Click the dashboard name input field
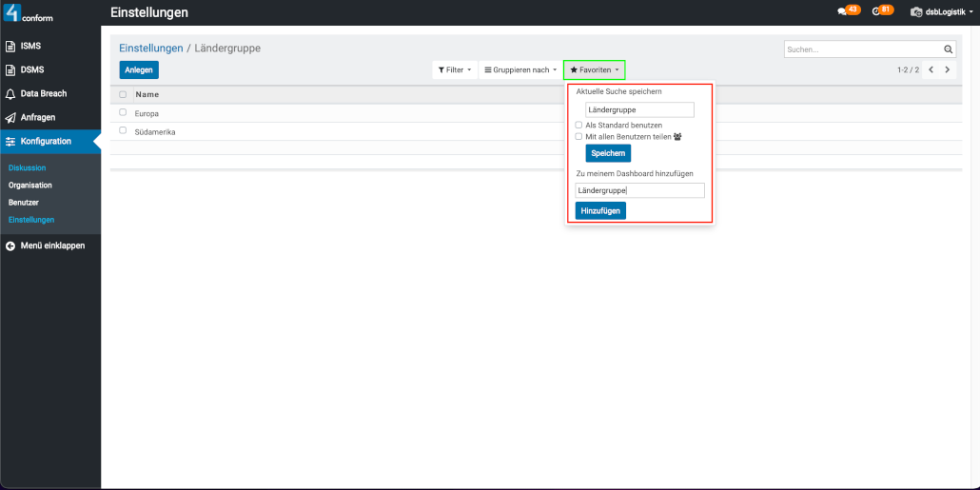 coord(639,190)
